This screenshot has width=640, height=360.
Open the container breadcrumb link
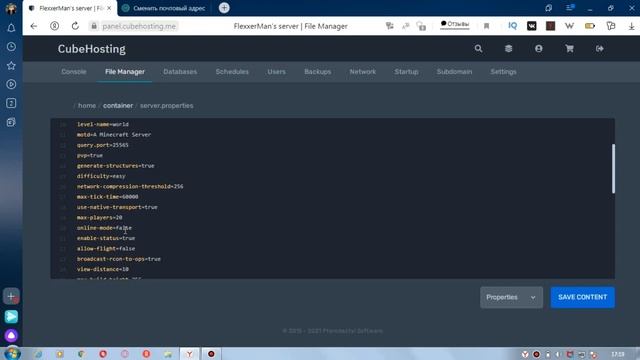click(118, 105)
